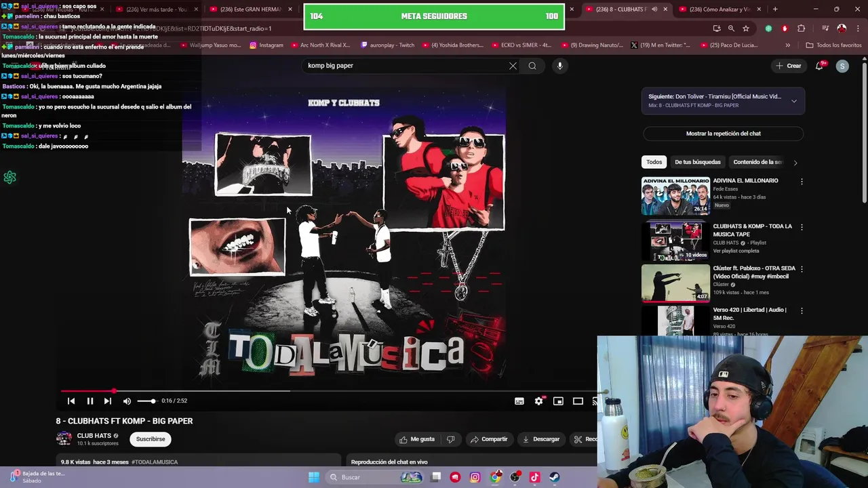The height and width of the screenshot is (488, 868).
Task: Click the search magnifier button
Action: pos(532,66)
